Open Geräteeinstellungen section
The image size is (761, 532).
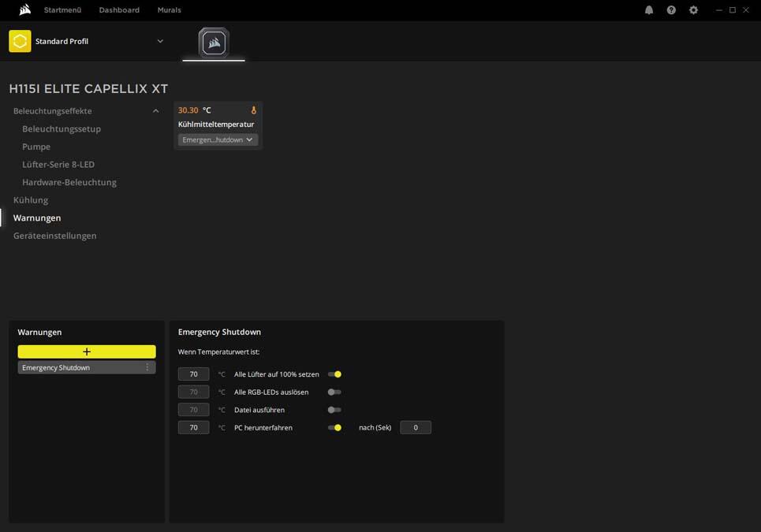(x=55, y=236)
